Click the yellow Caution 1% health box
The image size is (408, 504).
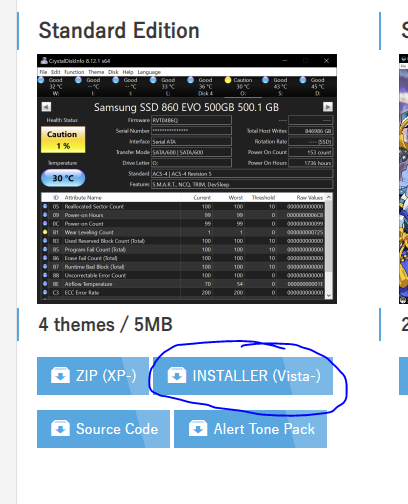click(x=63, y=140)
